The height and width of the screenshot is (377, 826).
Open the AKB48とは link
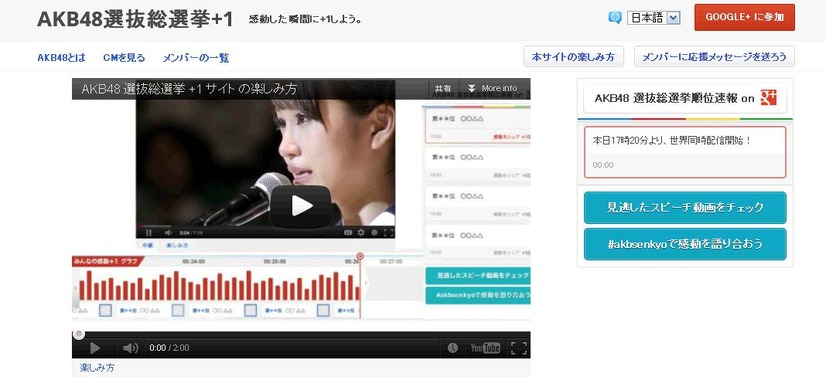click(x=61, y=58)
